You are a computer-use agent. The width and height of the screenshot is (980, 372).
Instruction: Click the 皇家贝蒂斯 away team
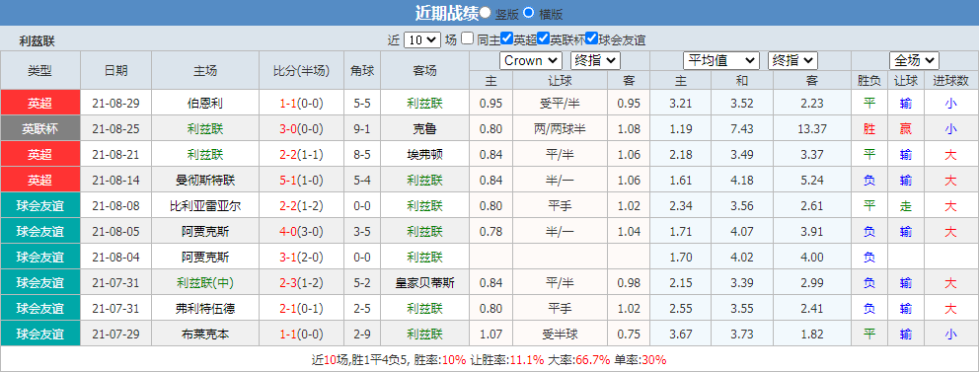(425, 282)
